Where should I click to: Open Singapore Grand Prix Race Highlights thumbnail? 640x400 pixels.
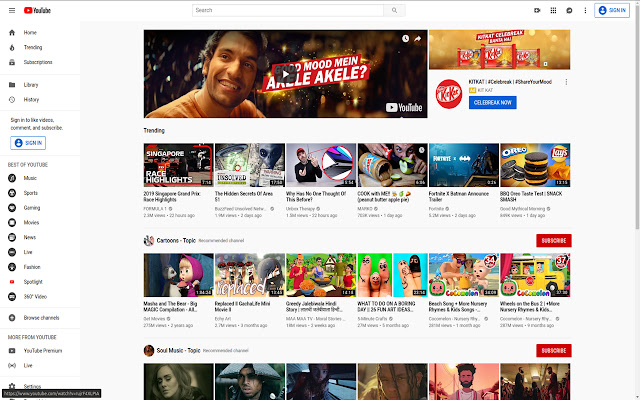pyautogui.click(x=178, y=165)
